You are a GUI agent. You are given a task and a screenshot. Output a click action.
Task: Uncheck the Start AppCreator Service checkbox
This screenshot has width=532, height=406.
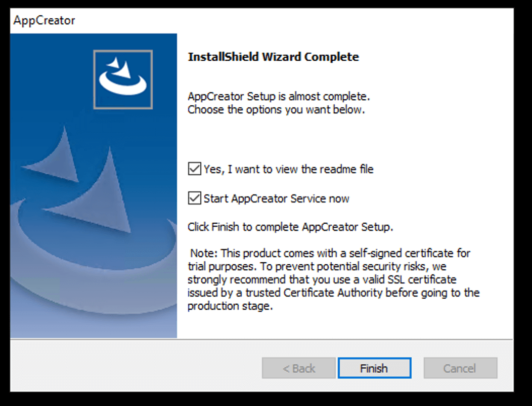[194, 198]
